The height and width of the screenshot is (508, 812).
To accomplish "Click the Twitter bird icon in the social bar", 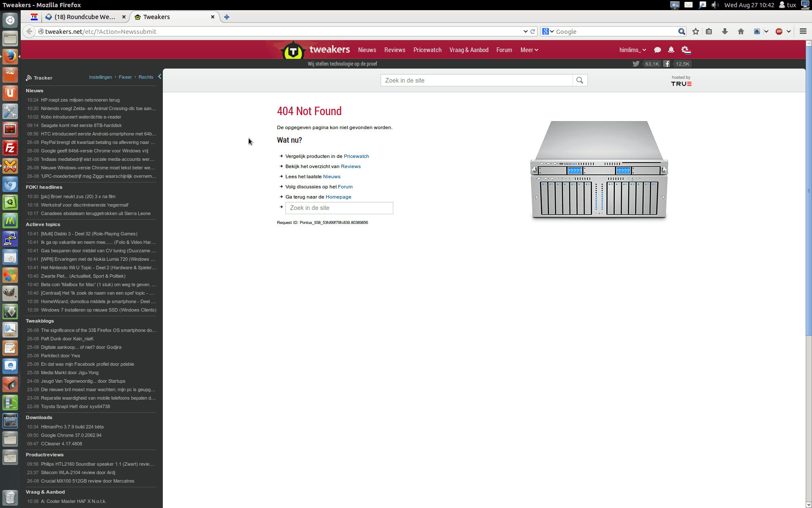I will 636,63.
